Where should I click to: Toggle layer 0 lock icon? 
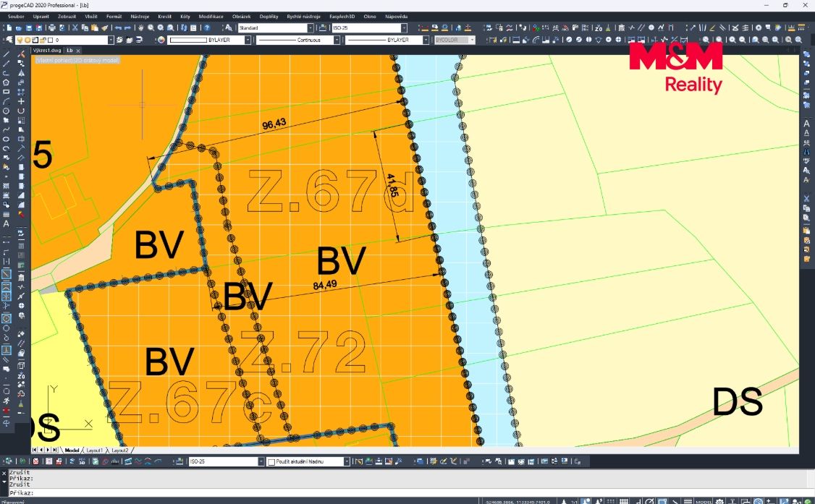point(43,40)
